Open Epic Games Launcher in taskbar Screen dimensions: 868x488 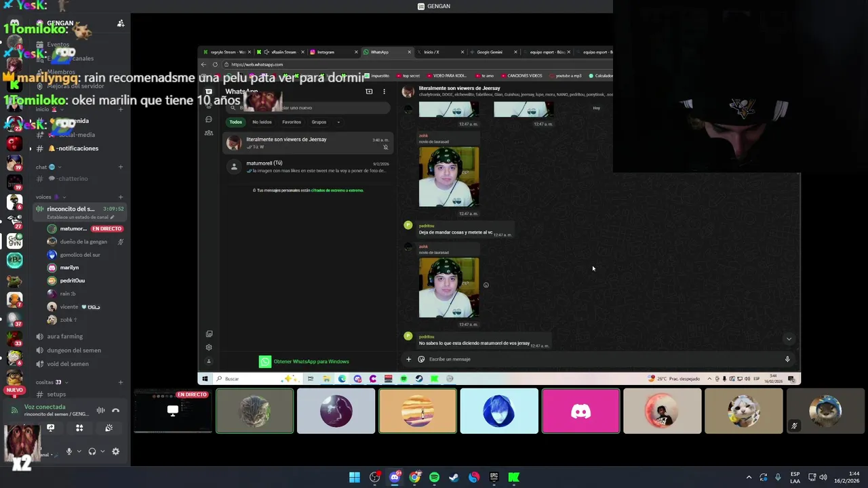click(x=494, y=477)
